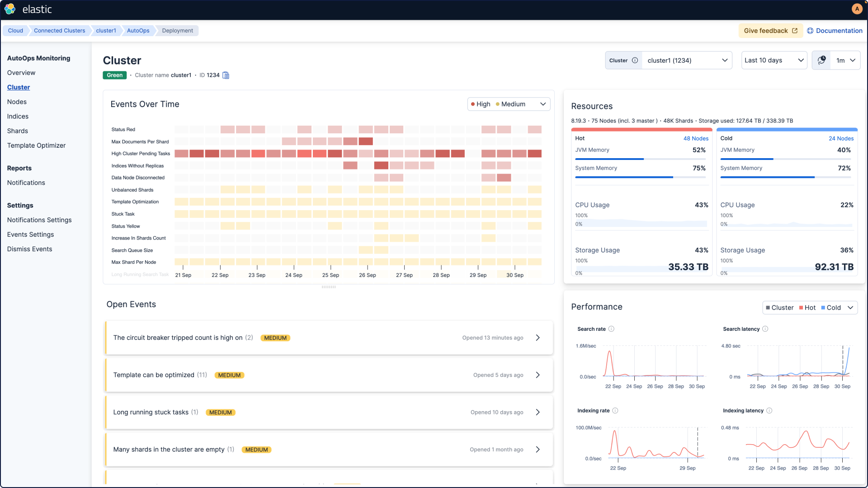This screenshot has height=488, width=868.
Task: Click Give feedback button
Action: tap(770, 31)
